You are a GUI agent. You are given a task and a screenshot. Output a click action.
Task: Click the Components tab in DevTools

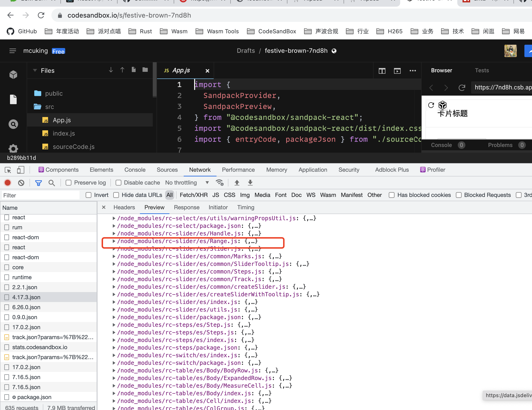pos(62,169)
